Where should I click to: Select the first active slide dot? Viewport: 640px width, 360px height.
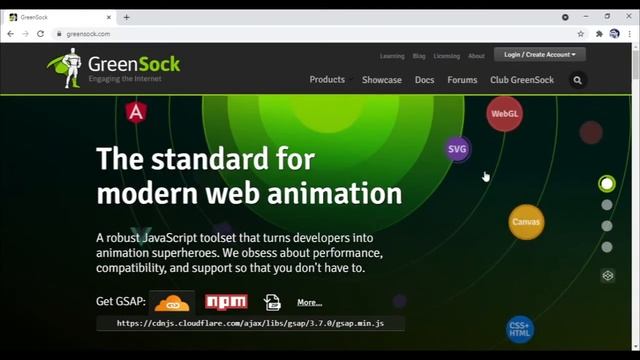tap(607, 184)
